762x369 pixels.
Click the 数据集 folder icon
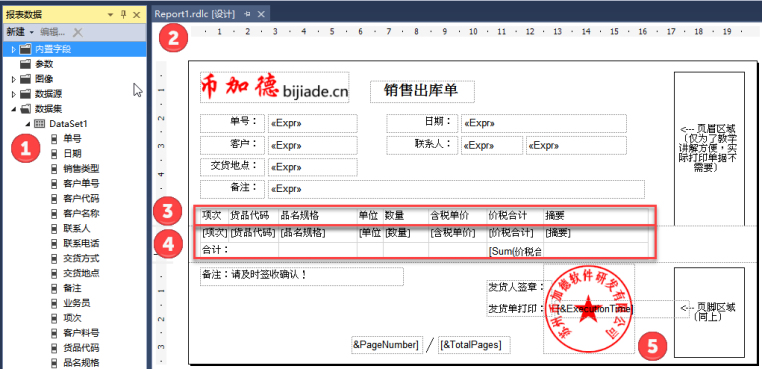(x=25, y=109)
